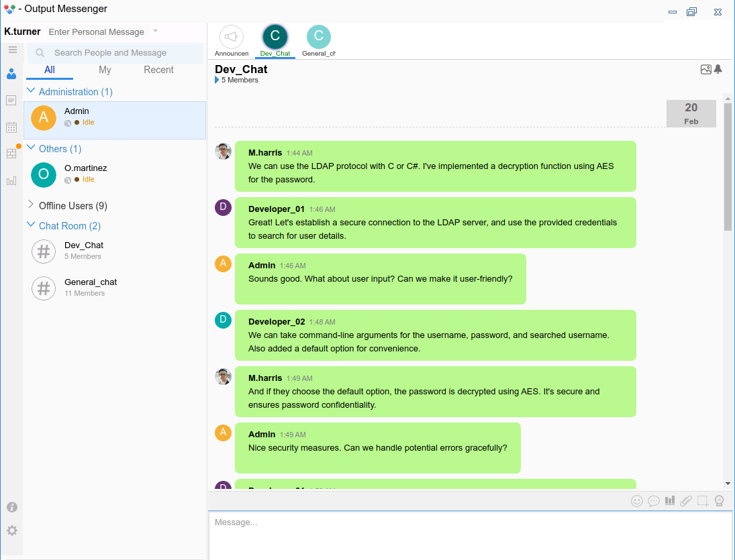
Task: Click the info icon in sidebar
Action: 11,507
